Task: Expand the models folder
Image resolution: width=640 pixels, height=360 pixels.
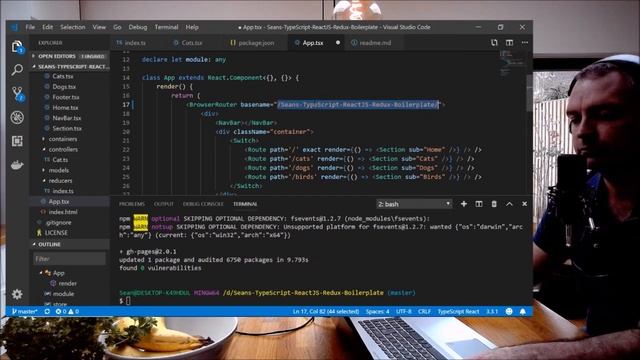Action: click(x=58, y=170)
